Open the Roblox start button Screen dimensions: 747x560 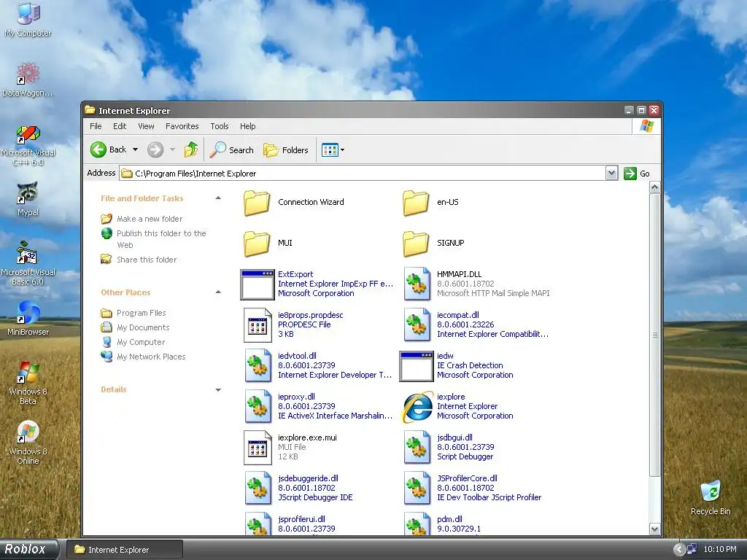coord(29,550)
